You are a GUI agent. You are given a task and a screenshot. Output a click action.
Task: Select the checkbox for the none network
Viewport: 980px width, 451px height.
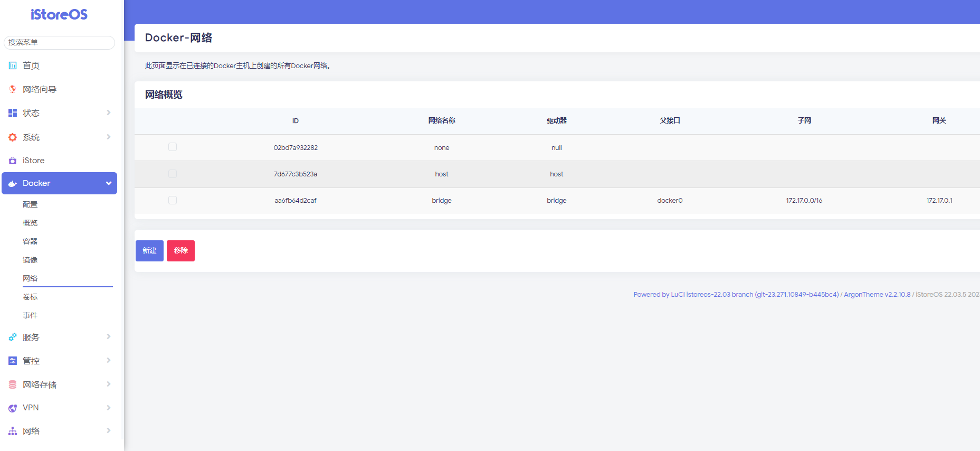coord(173,147)
